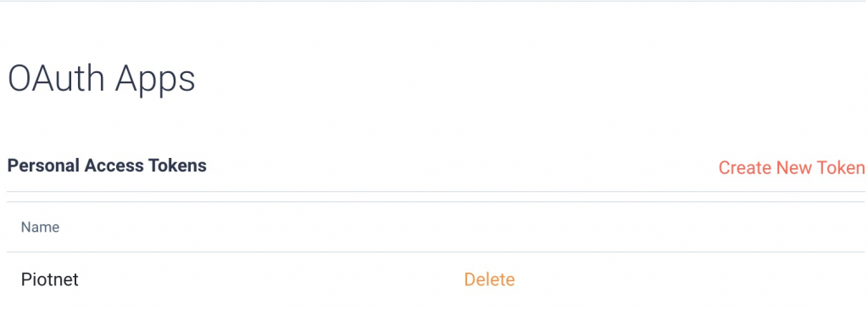
Task: Sort tokens by the Name header
Action: 41,227
